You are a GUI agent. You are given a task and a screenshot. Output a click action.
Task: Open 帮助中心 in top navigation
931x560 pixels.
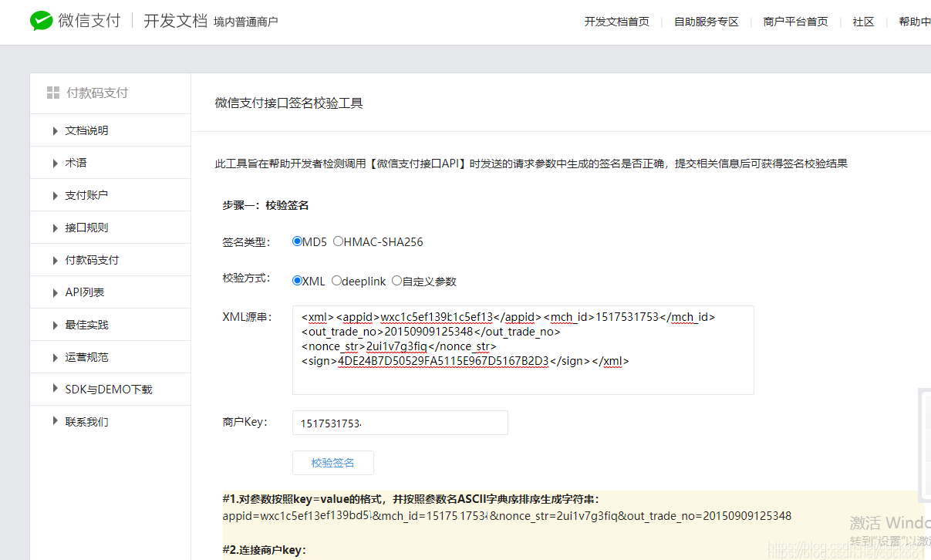[x=915, y=22]
